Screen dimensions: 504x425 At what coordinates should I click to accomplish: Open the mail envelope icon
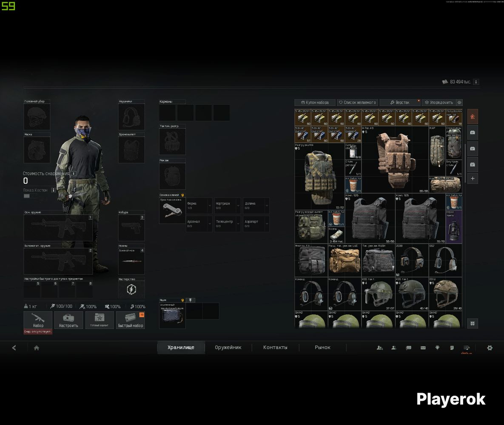pos(423,348)
